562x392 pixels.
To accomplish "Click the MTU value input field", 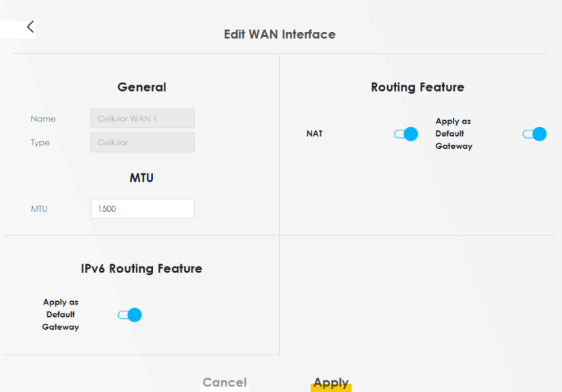I will click(142, 209).
